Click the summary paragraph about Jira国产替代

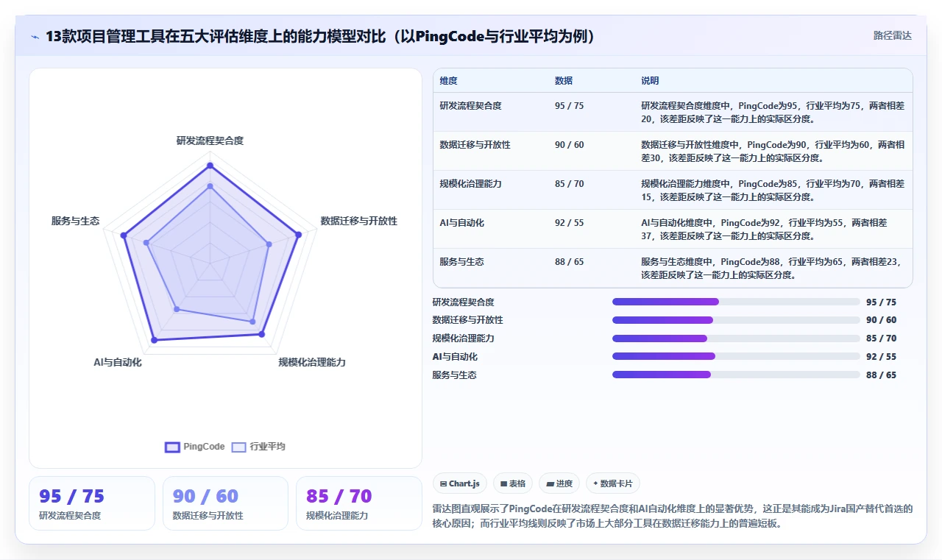[x=673, y=517]
